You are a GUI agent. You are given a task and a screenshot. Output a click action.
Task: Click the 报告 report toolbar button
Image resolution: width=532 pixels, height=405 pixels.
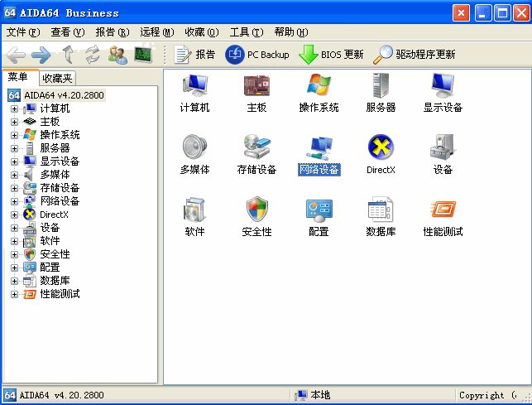(194, 55)
